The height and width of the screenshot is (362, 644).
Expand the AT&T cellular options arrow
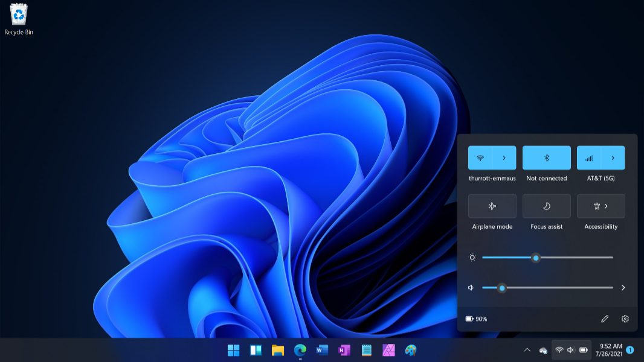613,158
